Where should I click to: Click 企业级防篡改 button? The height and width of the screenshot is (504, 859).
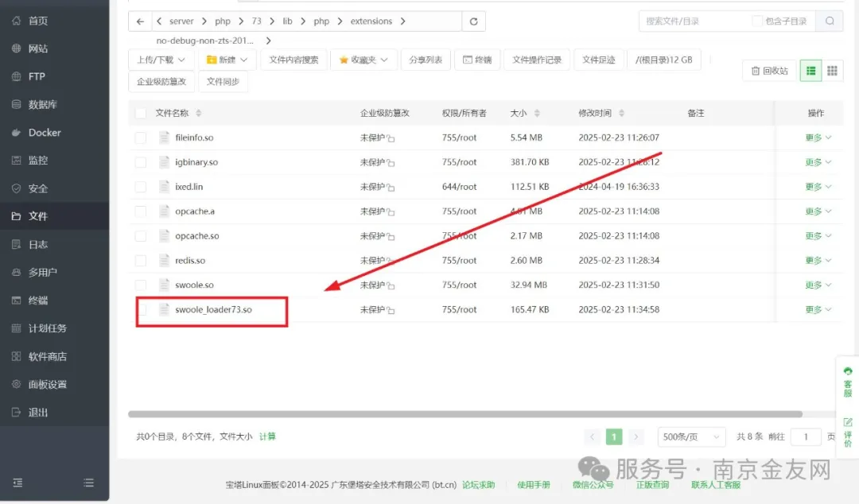point(161,82)
